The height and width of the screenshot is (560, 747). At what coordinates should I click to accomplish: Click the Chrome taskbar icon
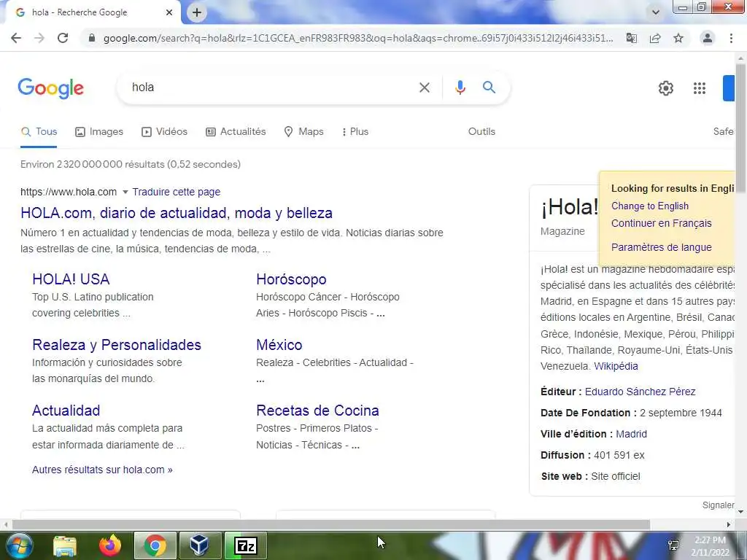(x=155, y=545)
